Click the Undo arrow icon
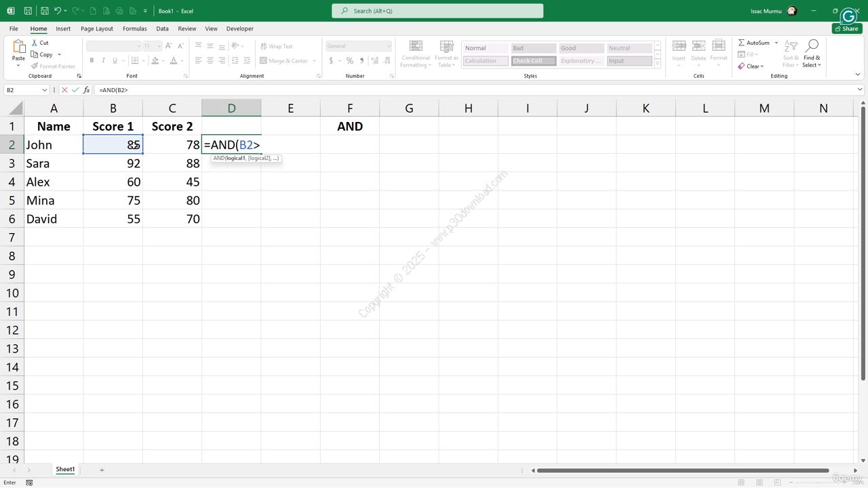The height and width of the screenshot is (488, 868). (58, 11)
